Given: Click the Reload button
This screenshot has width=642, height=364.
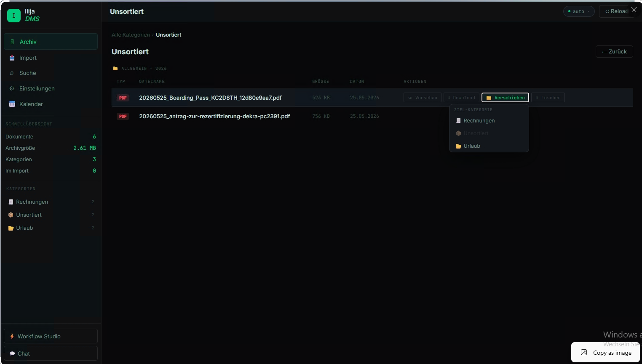Looking at the screenshot, I should tap(616, 11).
